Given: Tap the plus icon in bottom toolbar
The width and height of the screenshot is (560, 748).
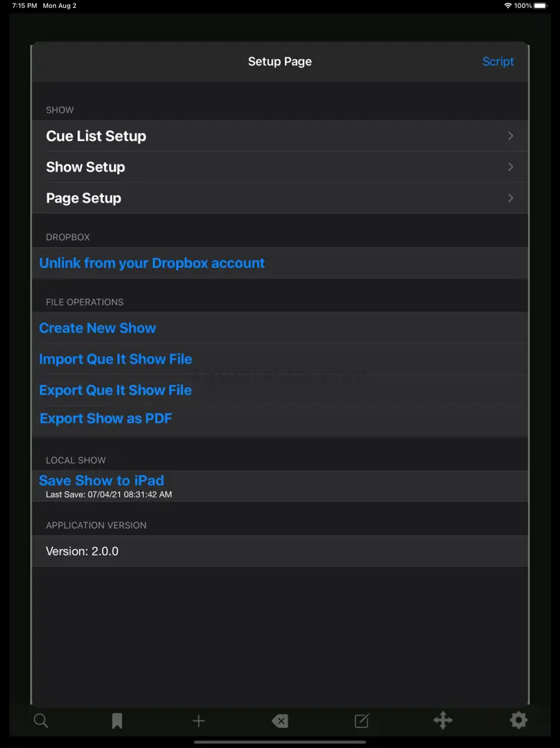Looking at the screenshot, I should tap(199, 721).
